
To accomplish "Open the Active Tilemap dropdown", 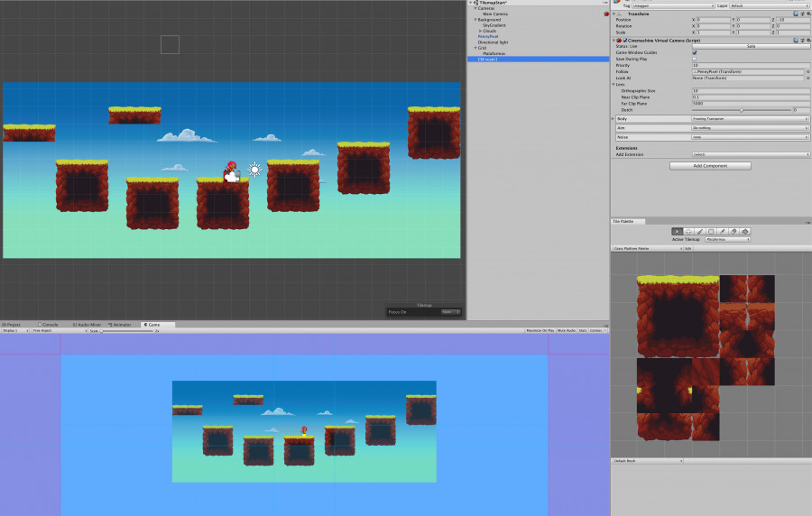I will coord(727,240).
